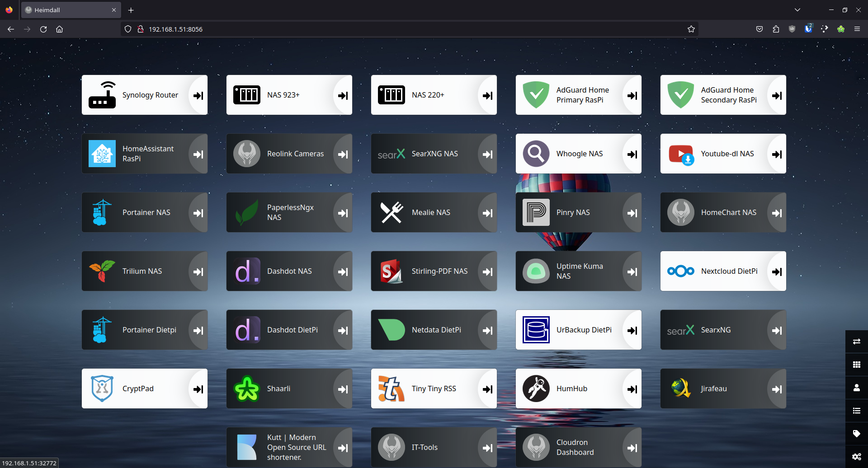The image size is (868, 468).
Task: Select the Heimdall browser tab
Action: [x=71, y=10]
